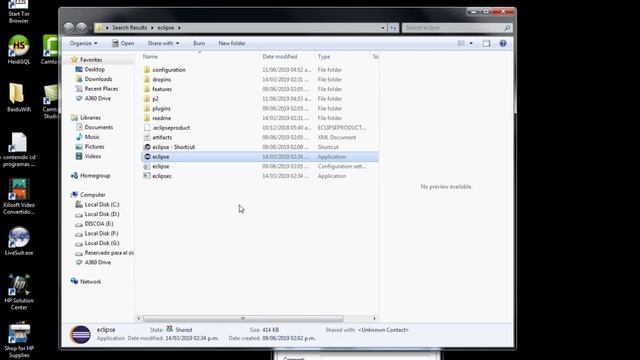Select Libraries in the navigation pane
Image resolution: width=640 pixels, height=360 pixels.
[x=90, y=118]
